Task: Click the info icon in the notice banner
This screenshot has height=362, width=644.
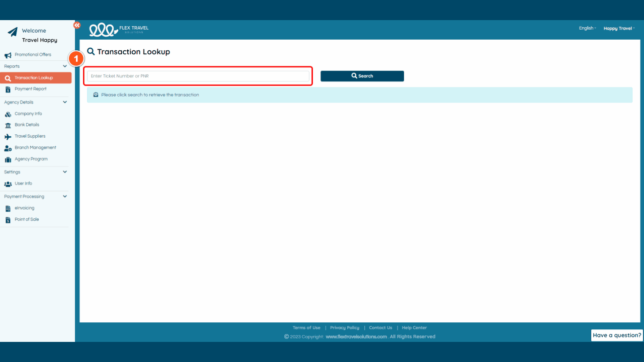Action: click(96, 95)
